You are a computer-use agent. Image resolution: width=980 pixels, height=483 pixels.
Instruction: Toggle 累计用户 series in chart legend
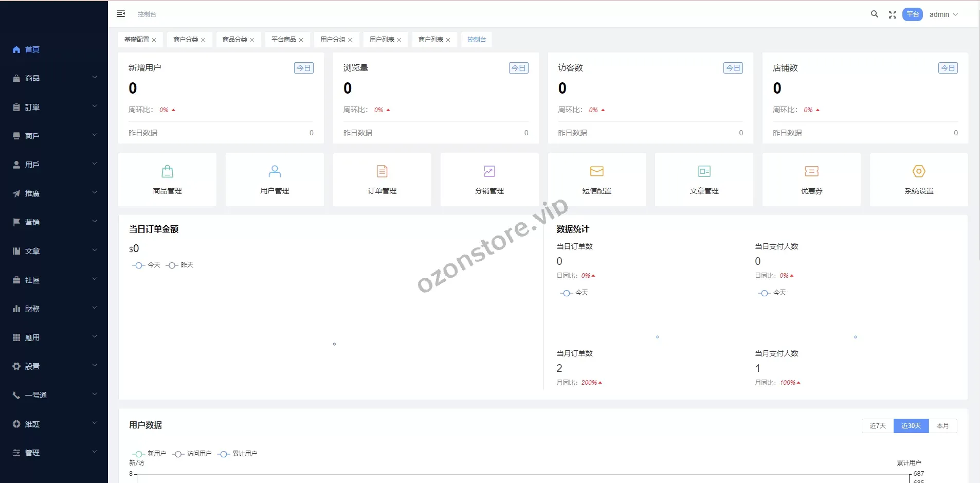(238, 454)
